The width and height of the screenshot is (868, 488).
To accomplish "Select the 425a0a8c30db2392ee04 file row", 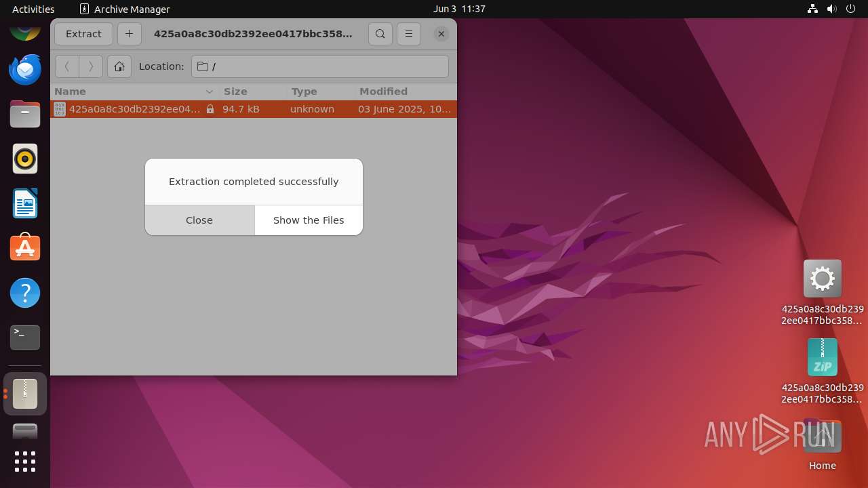I will click(x=254, y=109).
